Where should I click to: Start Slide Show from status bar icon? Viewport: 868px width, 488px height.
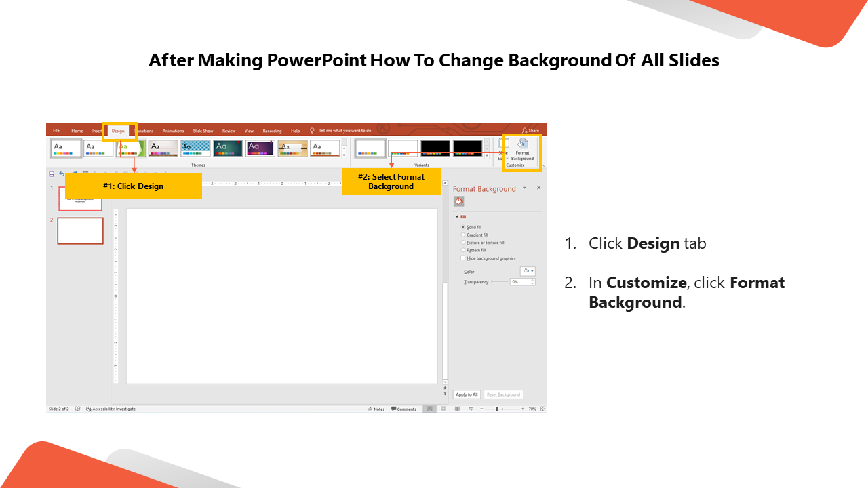tap(471, 409)
